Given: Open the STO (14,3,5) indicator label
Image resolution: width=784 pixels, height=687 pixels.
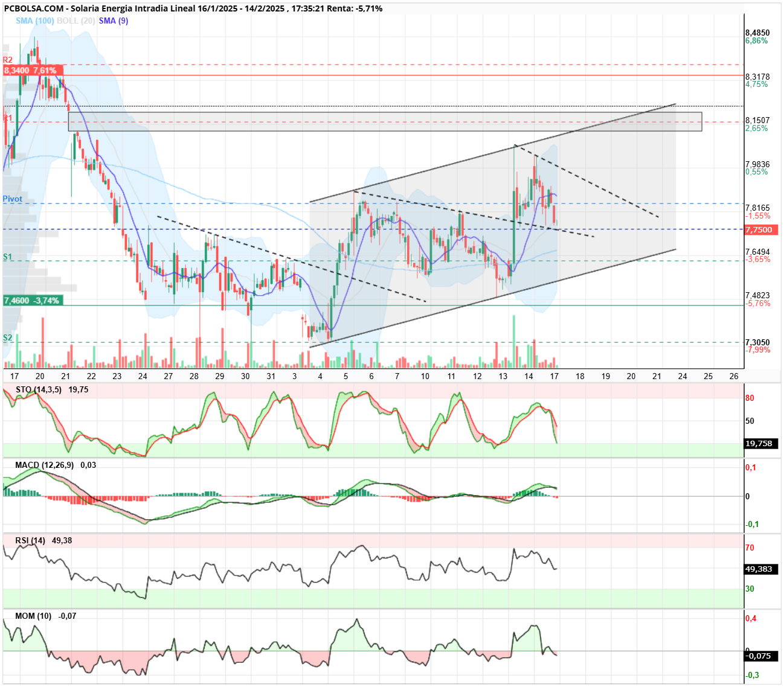Looking at the screenshot, I should click(x=38, y=389).
